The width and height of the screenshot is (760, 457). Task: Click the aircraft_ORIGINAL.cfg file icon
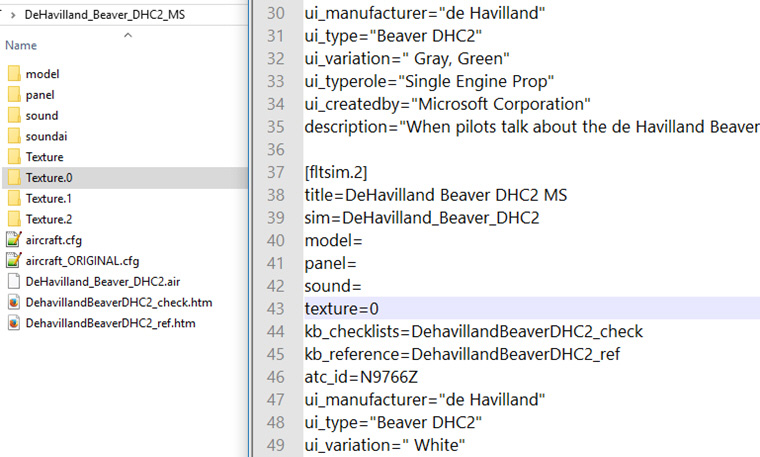14,260
